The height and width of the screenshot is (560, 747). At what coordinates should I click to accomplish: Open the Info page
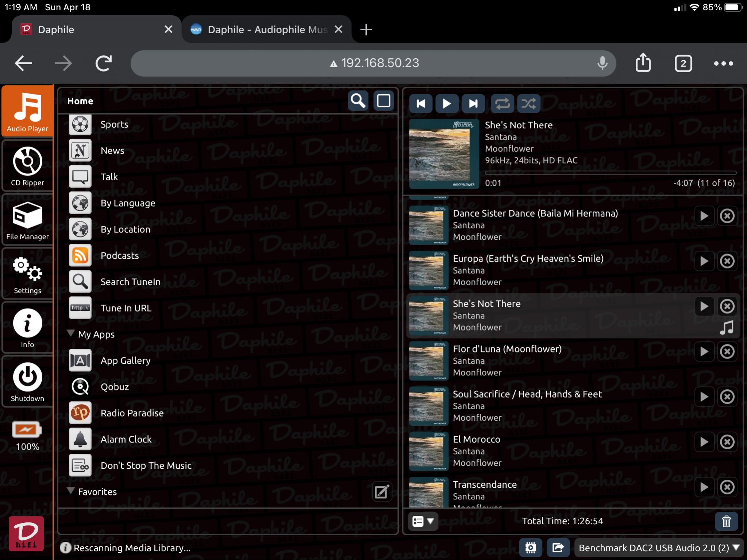click(27, 328)
